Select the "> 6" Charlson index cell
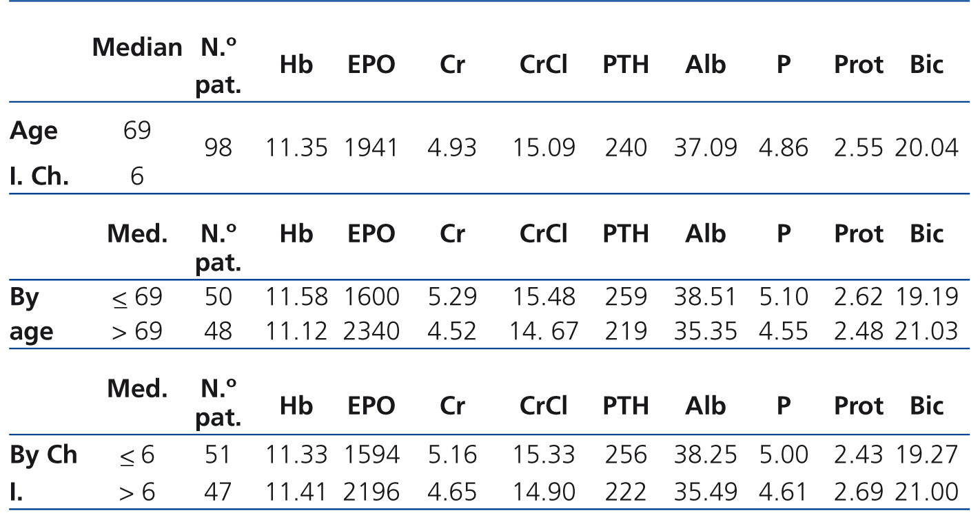980x524 pixels. tap(137, 492)
